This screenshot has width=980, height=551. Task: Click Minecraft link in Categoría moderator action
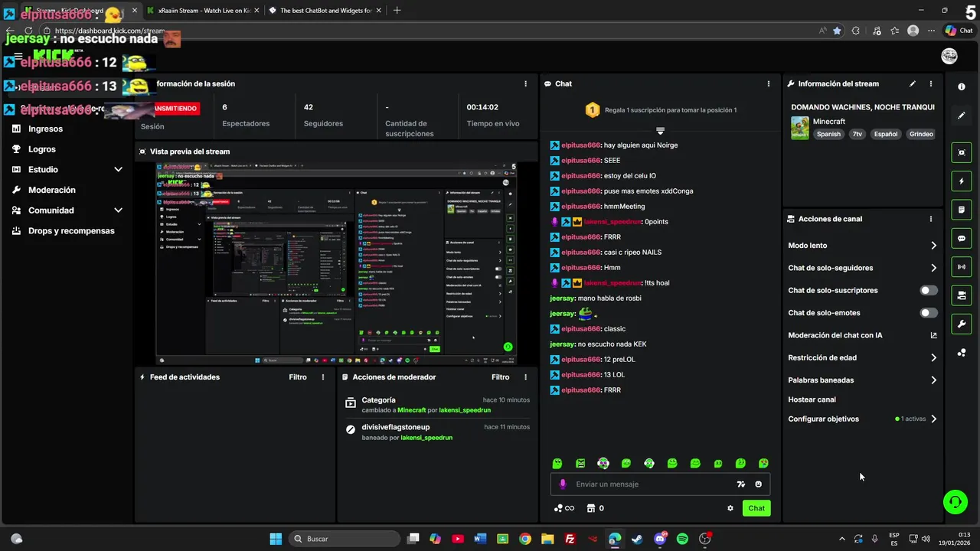411,410
